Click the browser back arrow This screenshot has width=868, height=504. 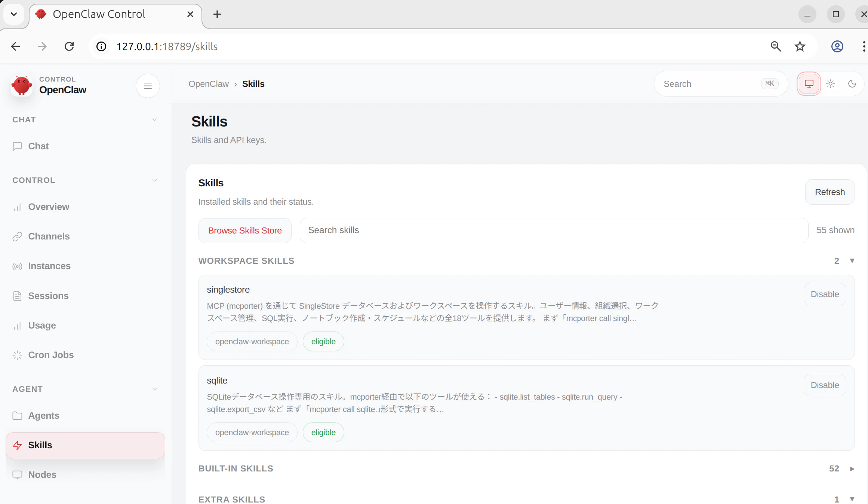(15, 46)
